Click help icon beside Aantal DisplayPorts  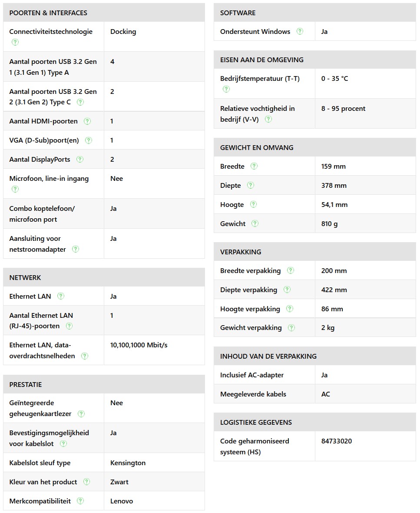coord(80,160)
